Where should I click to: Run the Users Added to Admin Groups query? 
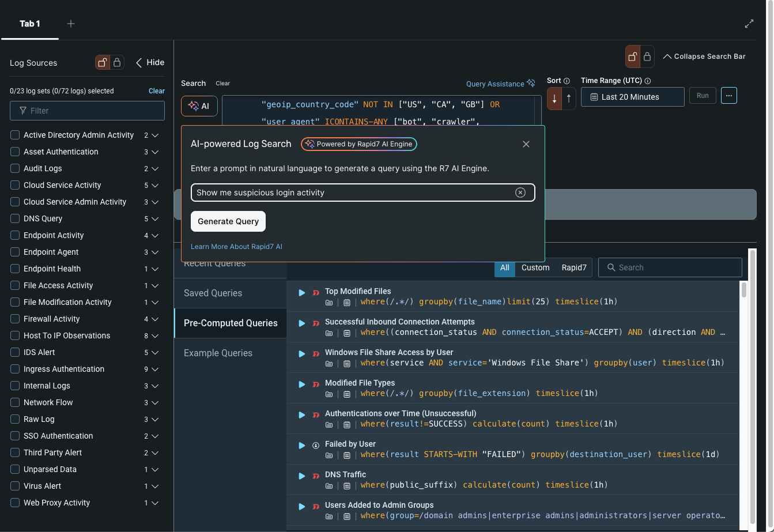tap(301, 507)
